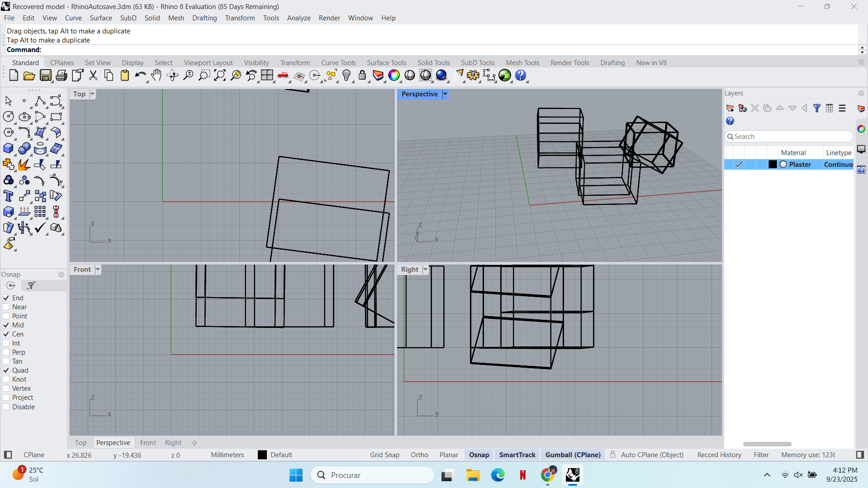Screen dimensions: 868x488
Task: Click the Circle drawing tool
Action: click(x=8, y=117)
